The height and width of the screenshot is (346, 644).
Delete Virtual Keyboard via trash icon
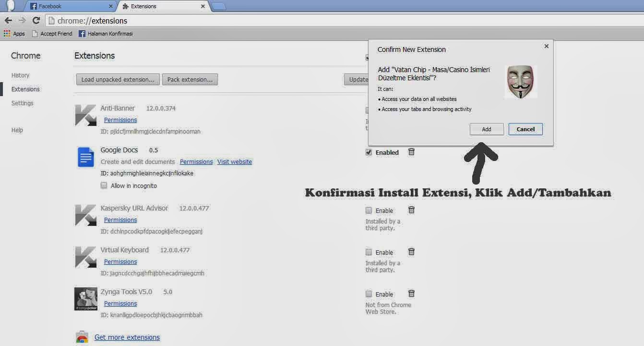point(411,252)
